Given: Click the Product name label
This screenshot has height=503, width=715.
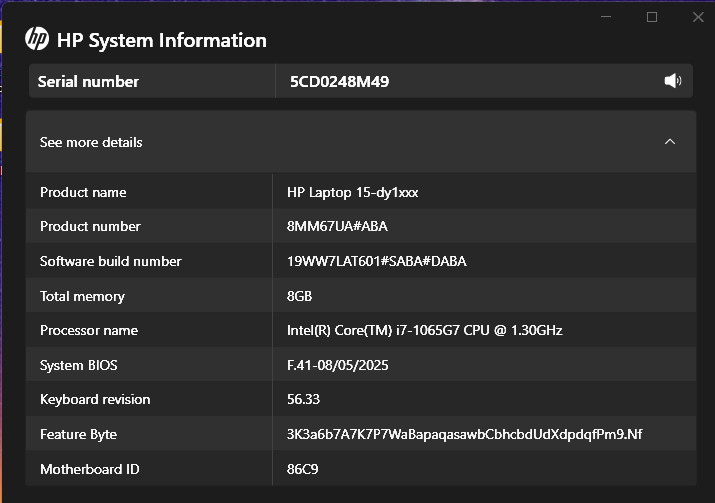Looking at the screenshot, I should point(83,192).
